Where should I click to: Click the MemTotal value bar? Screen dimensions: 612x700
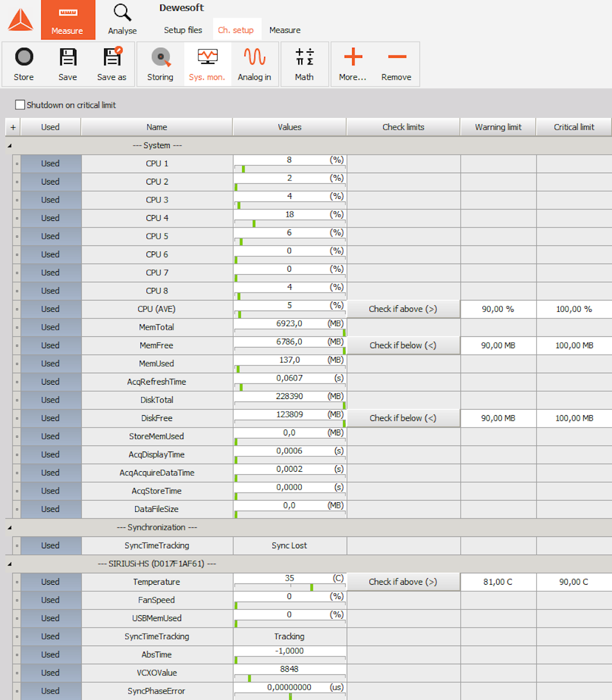[290, 332]
